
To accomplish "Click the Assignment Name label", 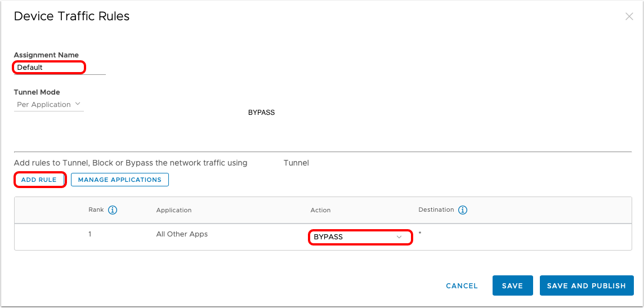I will (x=46, y=55).
